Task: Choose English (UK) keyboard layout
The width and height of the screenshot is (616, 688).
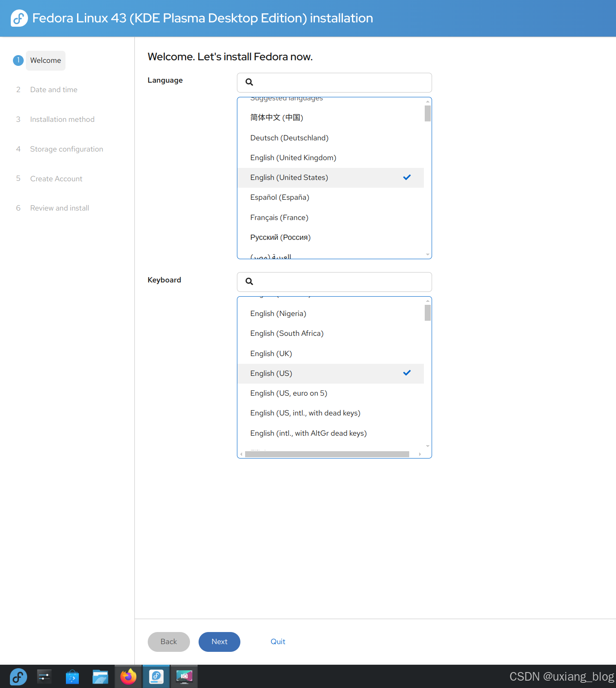Action: pyautogui.click(x=330, y=353)
